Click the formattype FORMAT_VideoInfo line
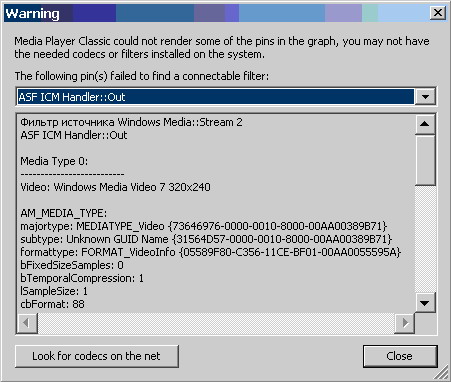Viewport: 451px width, 382px height. [x=210, y=252]
